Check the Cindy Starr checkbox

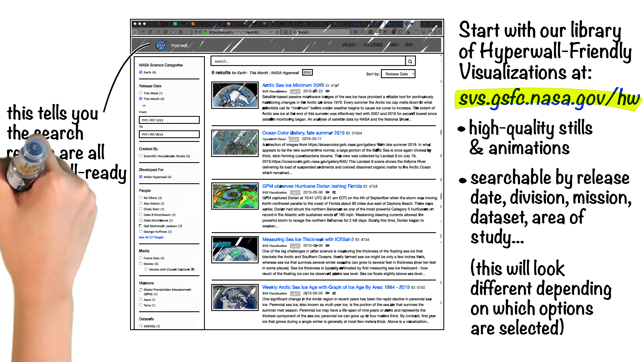(141, 209)
